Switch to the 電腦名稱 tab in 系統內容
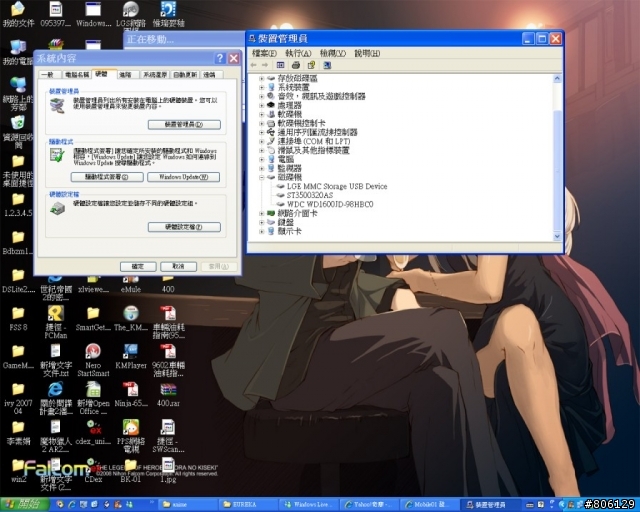 tap(77, 75)
